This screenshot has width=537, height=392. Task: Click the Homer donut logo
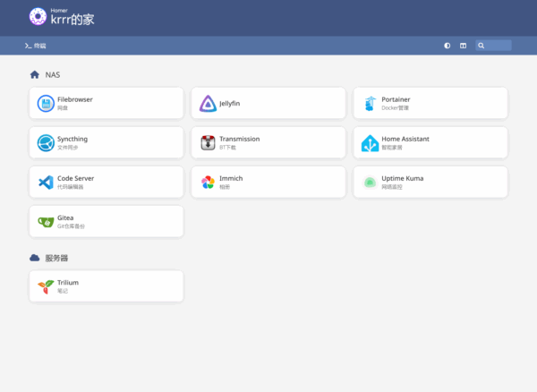pos(38,16)
